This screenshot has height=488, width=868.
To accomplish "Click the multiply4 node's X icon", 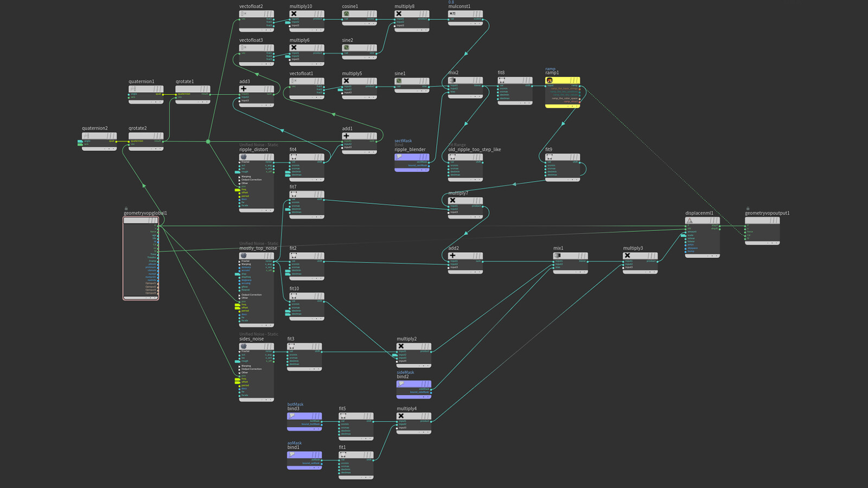I will pos(401,416).
